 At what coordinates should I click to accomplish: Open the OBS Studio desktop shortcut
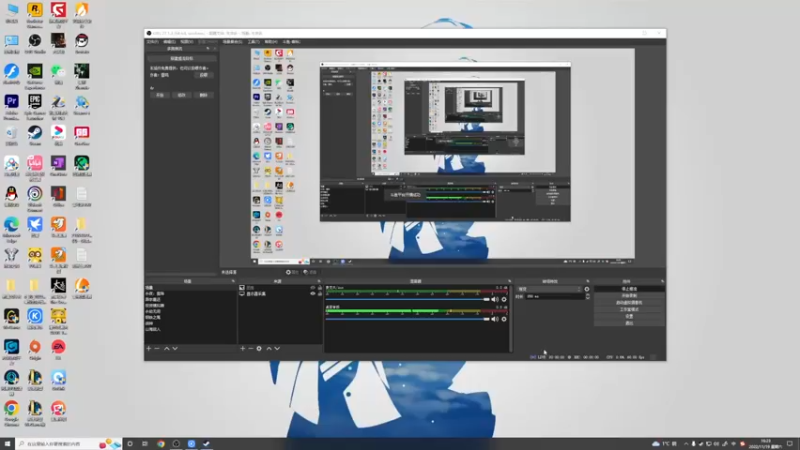pyautogui.click(x=35, y=44)
